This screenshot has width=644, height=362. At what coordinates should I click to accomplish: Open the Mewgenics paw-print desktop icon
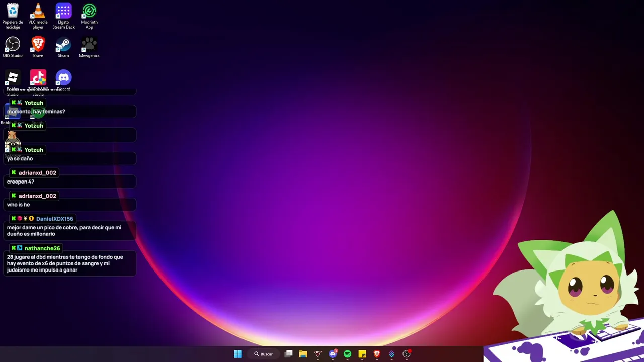click(89, 47)
